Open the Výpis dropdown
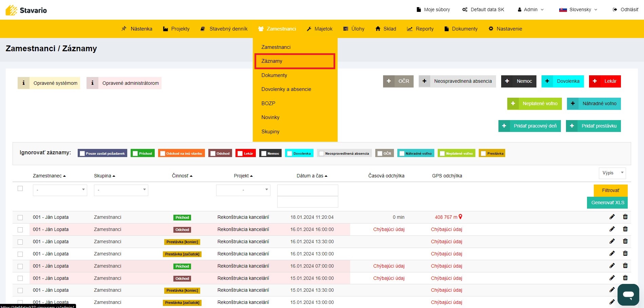Screen dimensions: 644x308 tap(612, 173)
